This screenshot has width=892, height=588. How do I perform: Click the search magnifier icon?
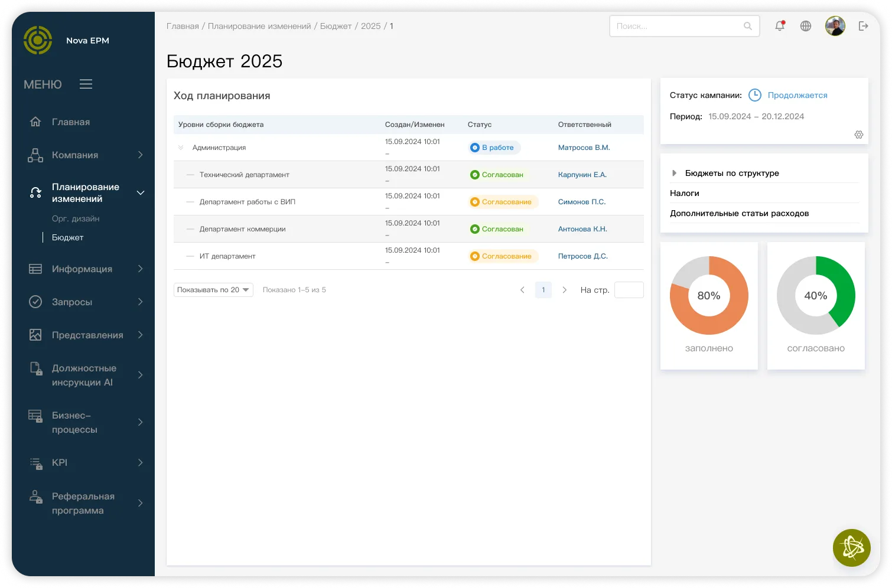[x=748, y=26]
